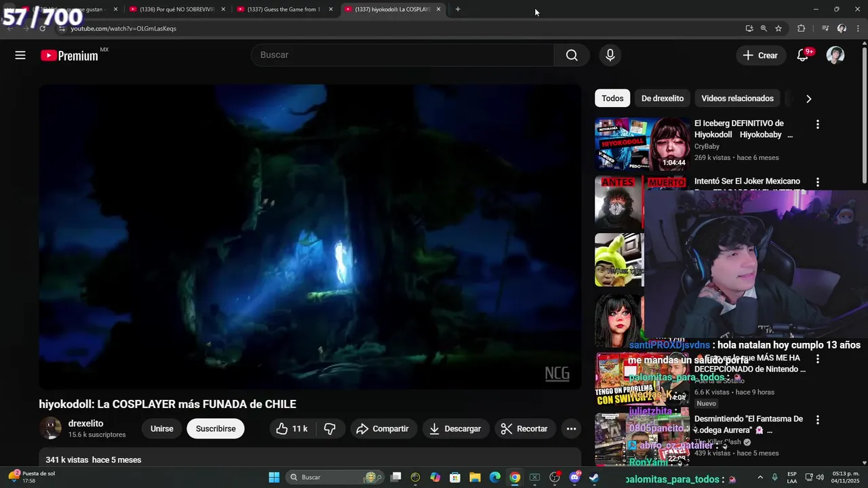
Task: Open options for the Nintendo decepcionado video
Action: coord(817,359)
